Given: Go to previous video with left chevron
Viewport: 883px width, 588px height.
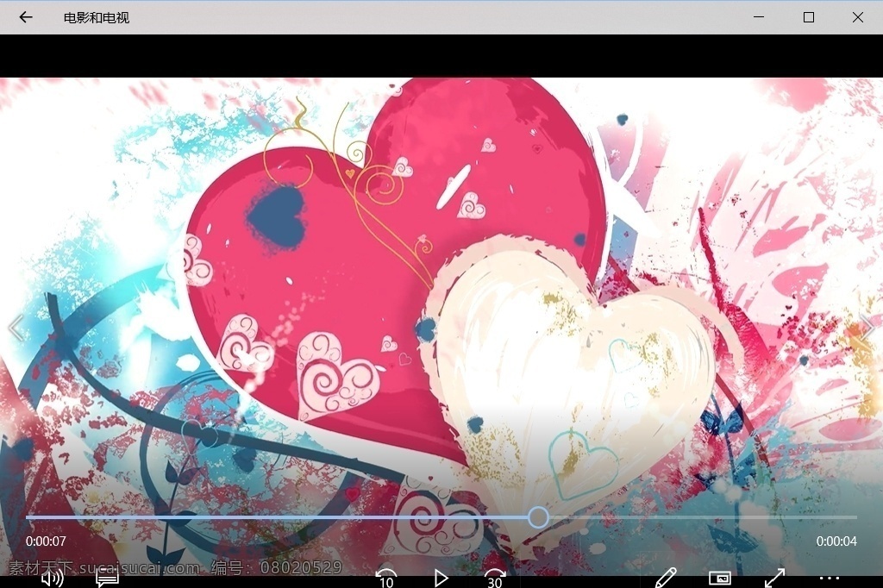Looking at the screenshot, I should [16, 328].
